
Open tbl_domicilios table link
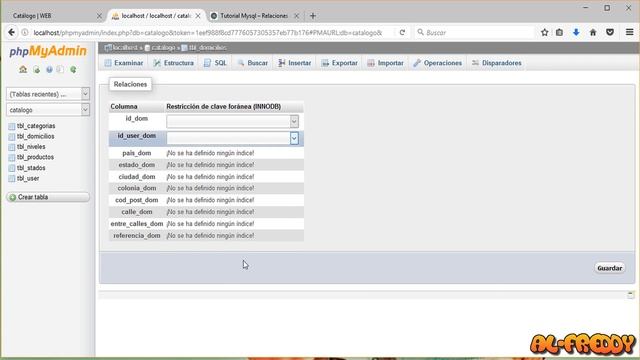(36, 136)
